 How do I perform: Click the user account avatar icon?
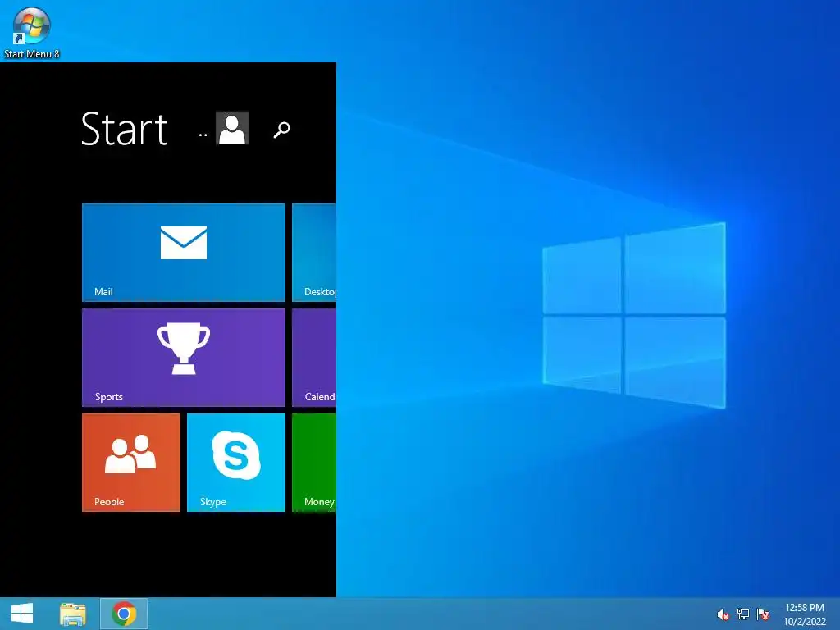click(x=232, y=129)
